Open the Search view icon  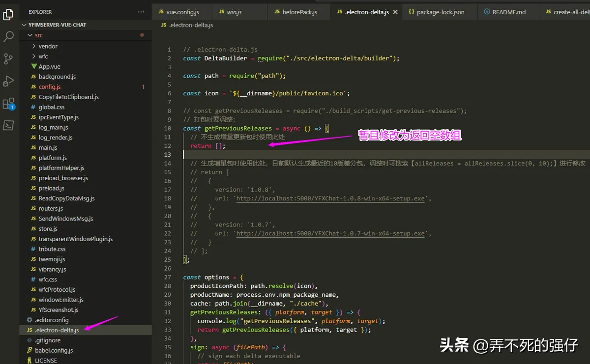pos(8,37)
